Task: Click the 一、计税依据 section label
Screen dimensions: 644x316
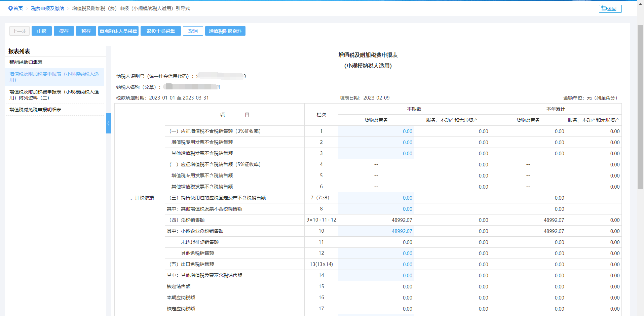Action: click(140, 198)
